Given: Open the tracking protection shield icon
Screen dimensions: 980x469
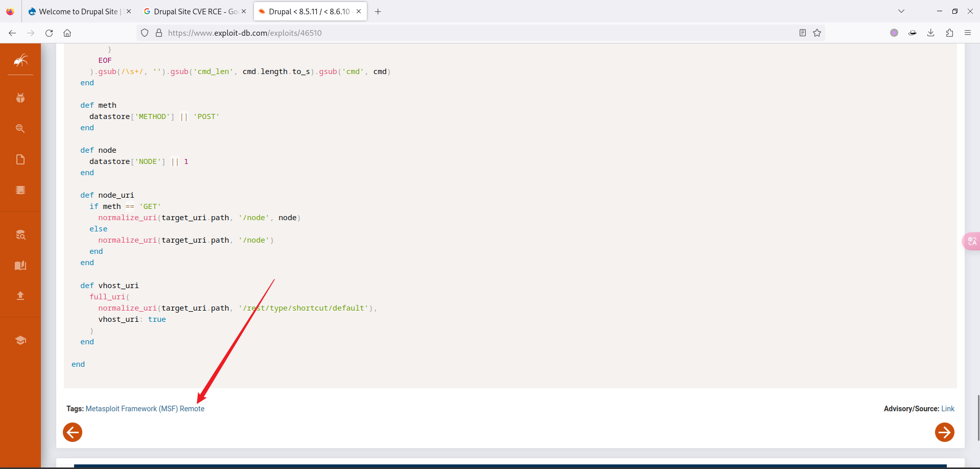Looking at the screenshot, I should [145, 33].
